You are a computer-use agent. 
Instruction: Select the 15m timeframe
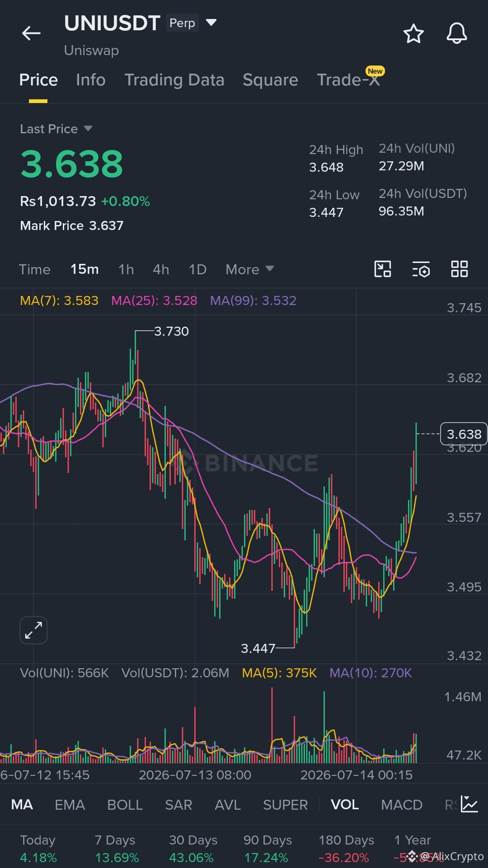tap(84, 269)
